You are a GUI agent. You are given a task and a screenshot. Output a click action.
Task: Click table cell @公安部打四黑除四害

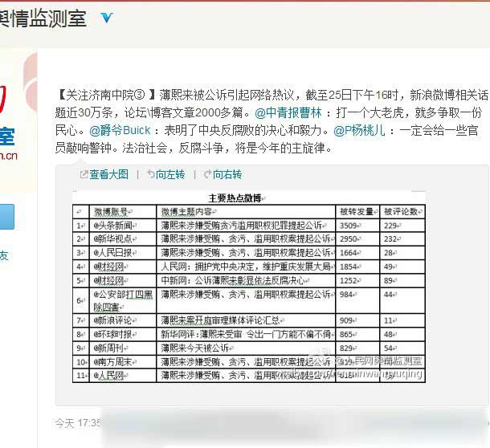[x=123, y=301]
